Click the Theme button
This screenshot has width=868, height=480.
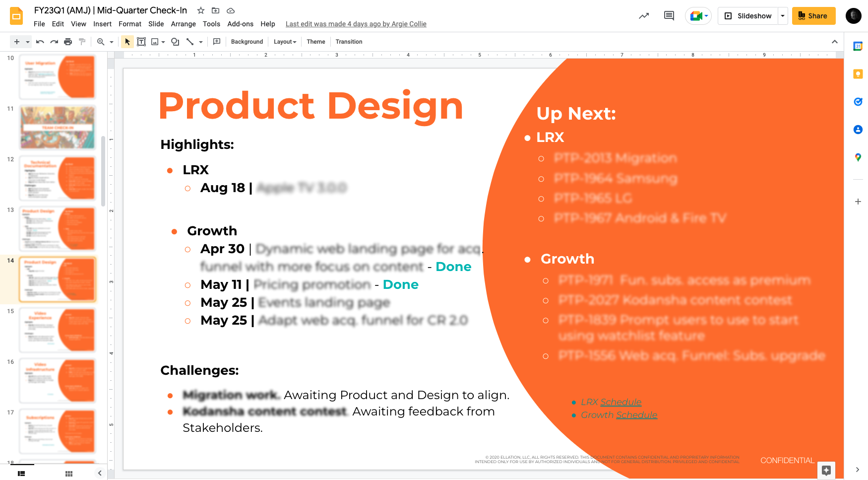[x=316, y=42]
